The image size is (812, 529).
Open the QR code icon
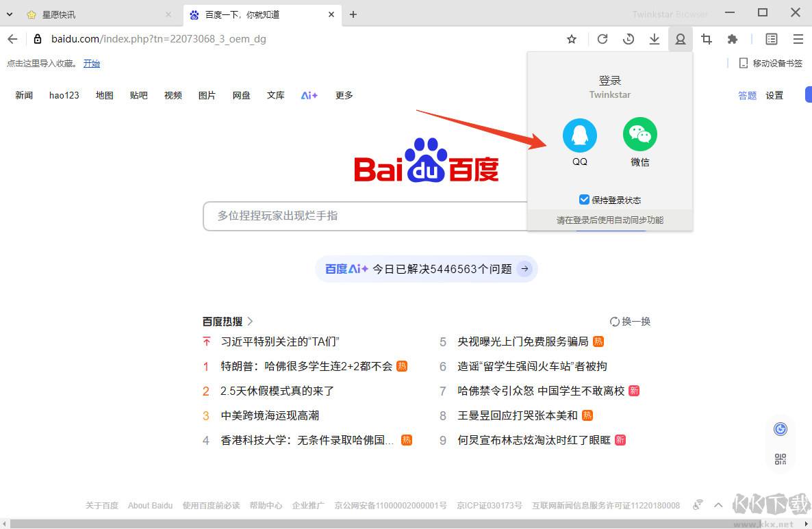click(x=780, y=459)
